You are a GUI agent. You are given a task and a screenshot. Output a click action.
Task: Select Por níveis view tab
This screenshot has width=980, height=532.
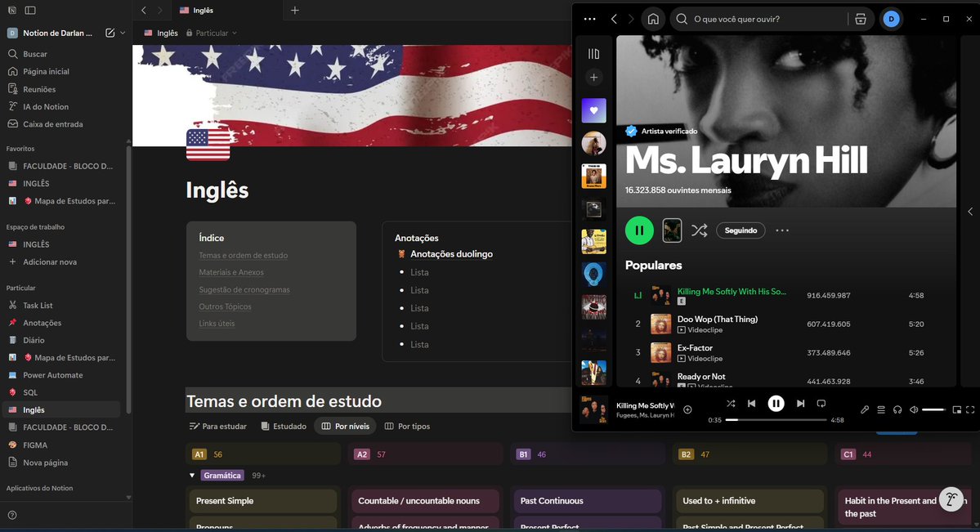pyautogui.click(x=345, y=427)
